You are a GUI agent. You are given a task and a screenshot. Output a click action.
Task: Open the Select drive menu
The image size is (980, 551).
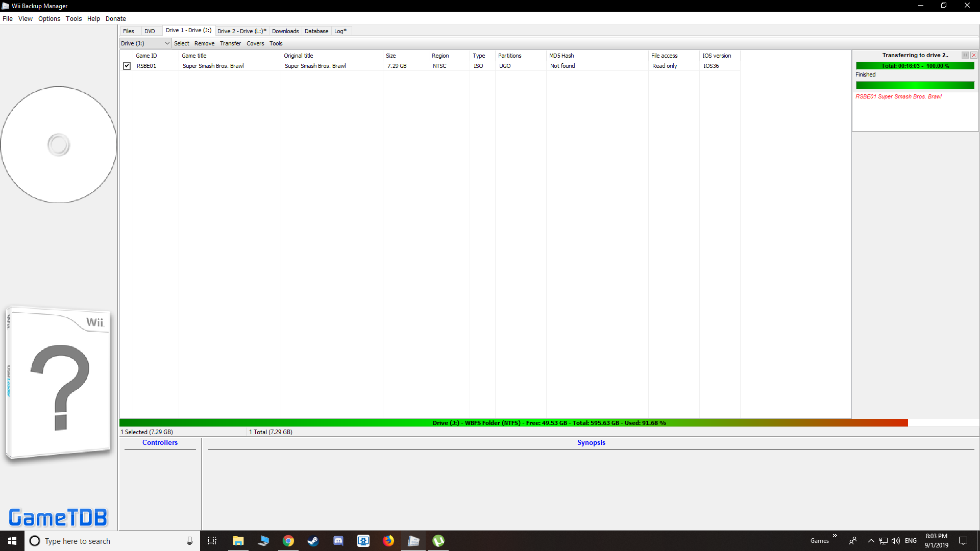click(x=182, y=43)
